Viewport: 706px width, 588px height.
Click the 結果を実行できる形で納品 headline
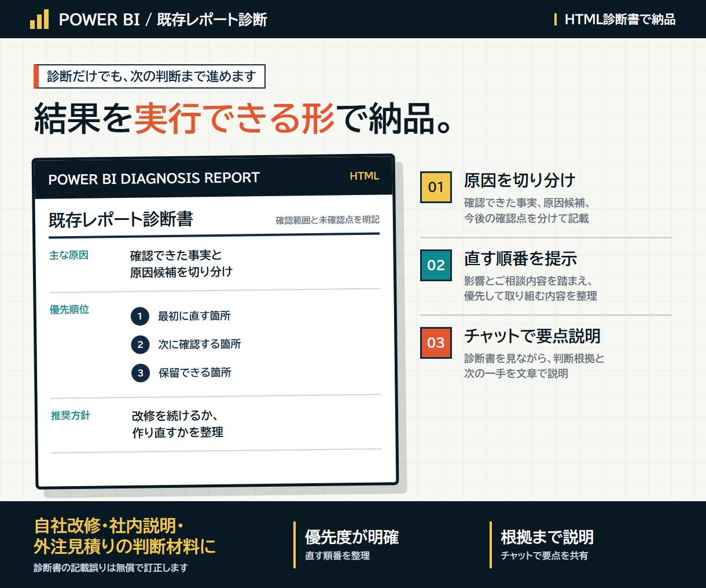pos(243,119)
